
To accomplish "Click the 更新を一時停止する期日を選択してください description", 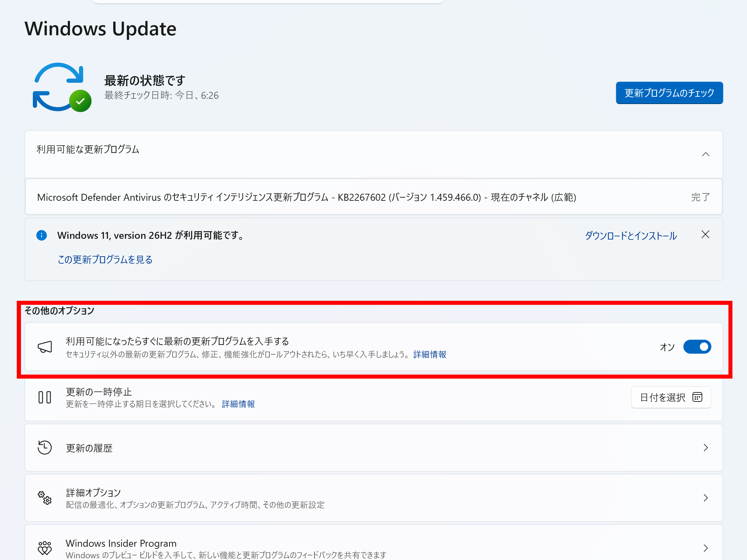I will (141, 404).
